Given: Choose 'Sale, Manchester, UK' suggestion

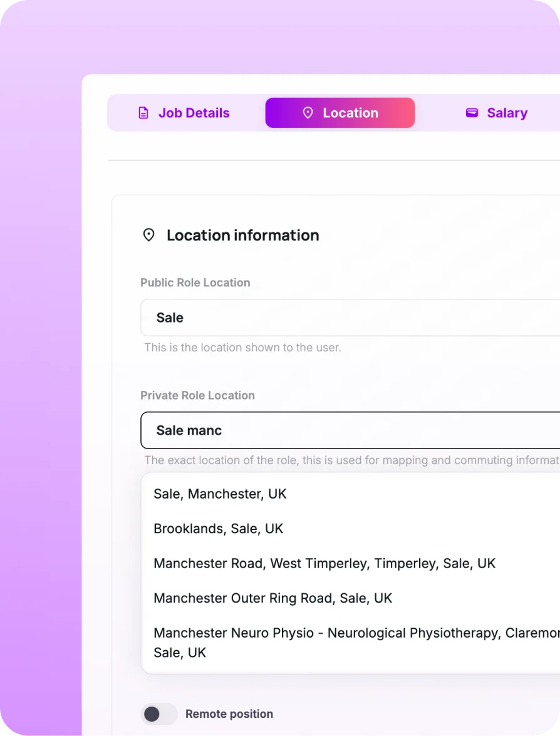Looking at the screenshot, I should click(220, 494).
